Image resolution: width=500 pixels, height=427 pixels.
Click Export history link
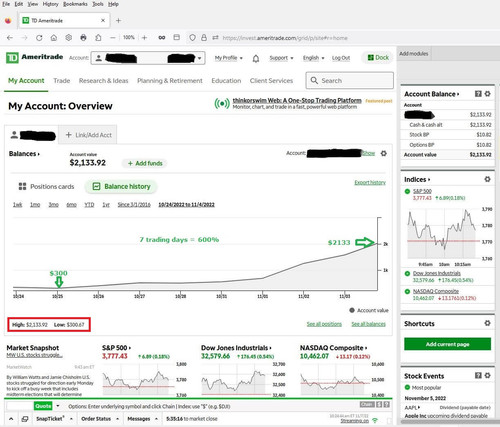coord(370,182)
